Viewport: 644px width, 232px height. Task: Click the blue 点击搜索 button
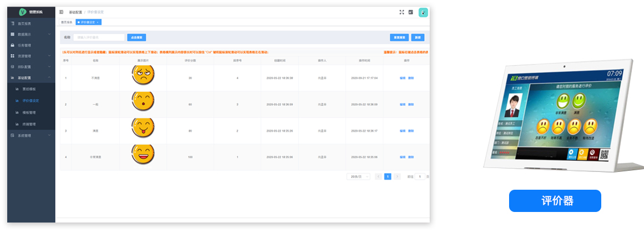click(x=136, y=37)
